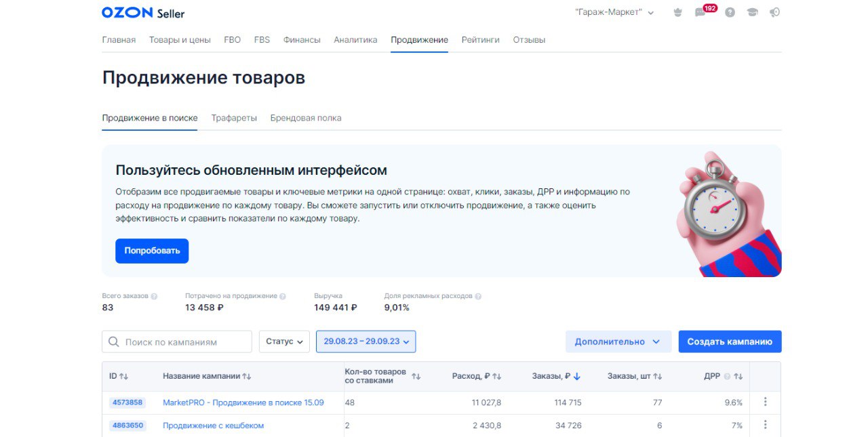The image size is (868, 437).
Task: Click expense cell 2 430,8
Action: point(487,425)
